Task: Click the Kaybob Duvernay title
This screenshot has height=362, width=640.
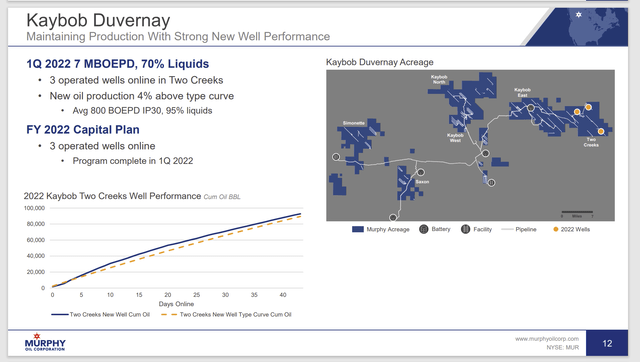Action: 98,20
